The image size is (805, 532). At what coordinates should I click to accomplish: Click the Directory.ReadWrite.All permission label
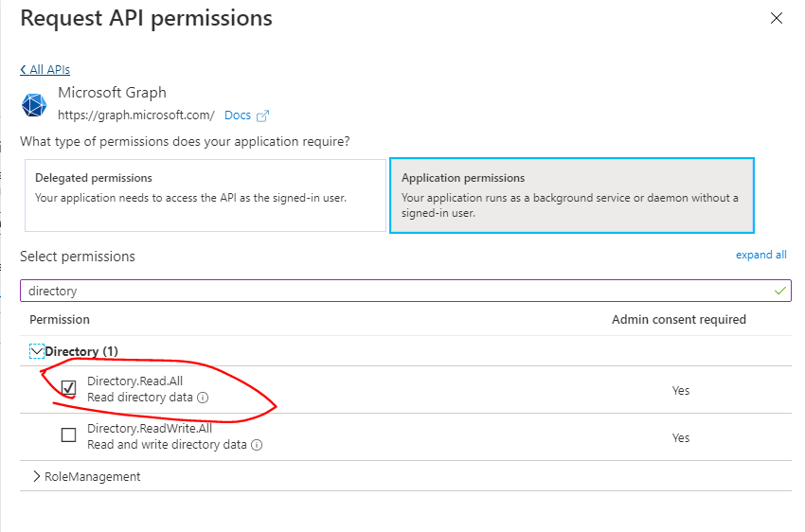150,429
